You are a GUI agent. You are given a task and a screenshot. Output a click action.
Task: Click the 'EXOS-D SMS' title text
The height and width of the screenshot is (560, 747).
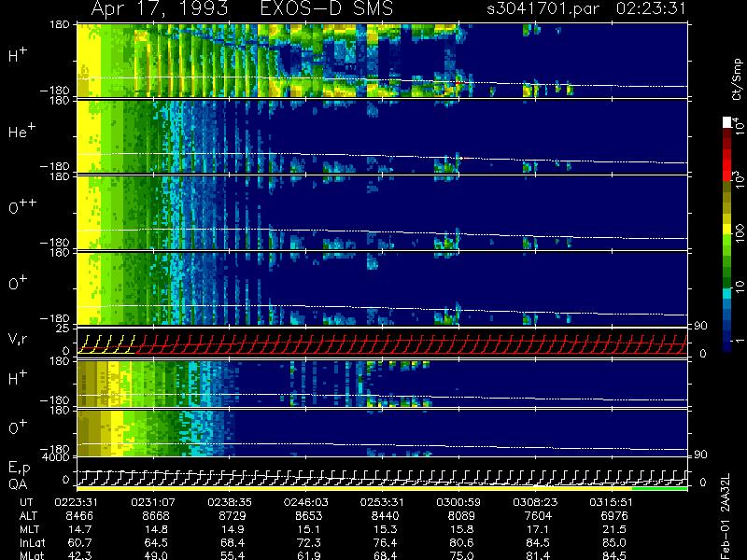coord(327,8)
